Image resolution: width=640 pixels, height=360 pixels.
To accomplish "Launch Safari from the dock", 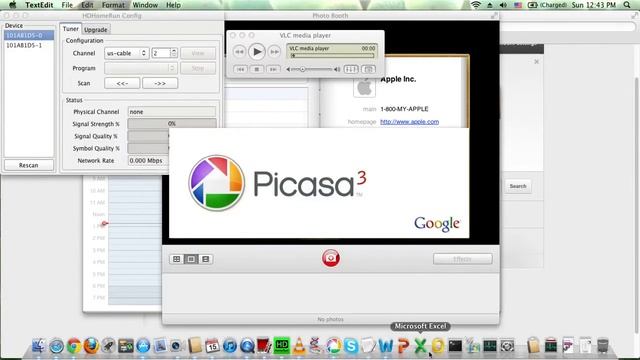I will tap(56, 346).
